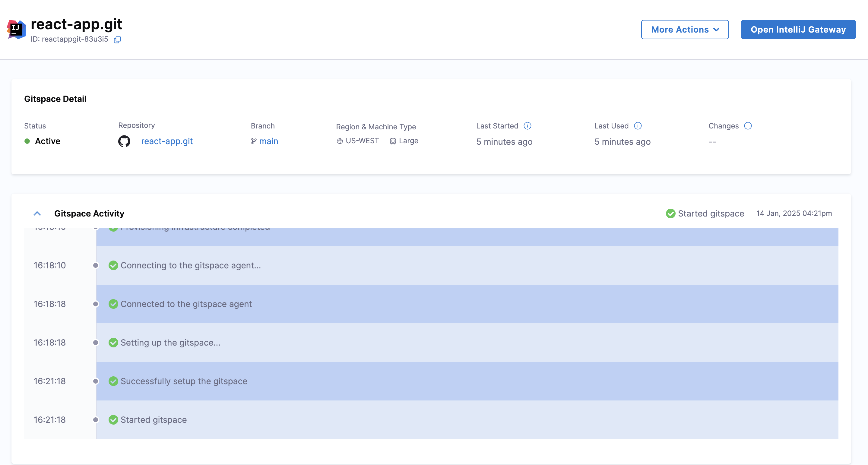
Task: Open the main branch link
Action: (268, 141)
